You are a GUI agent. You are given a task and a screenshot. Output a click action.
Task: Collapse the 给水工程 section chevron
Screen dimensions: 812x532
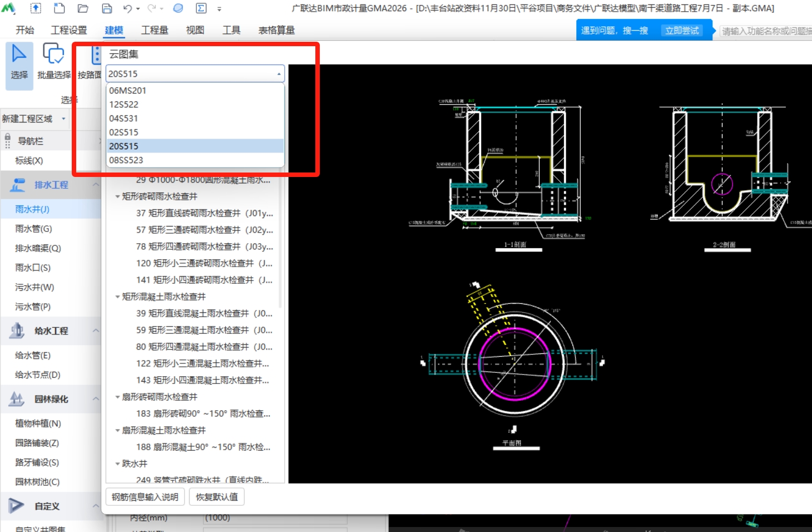(x=96, y=331)
